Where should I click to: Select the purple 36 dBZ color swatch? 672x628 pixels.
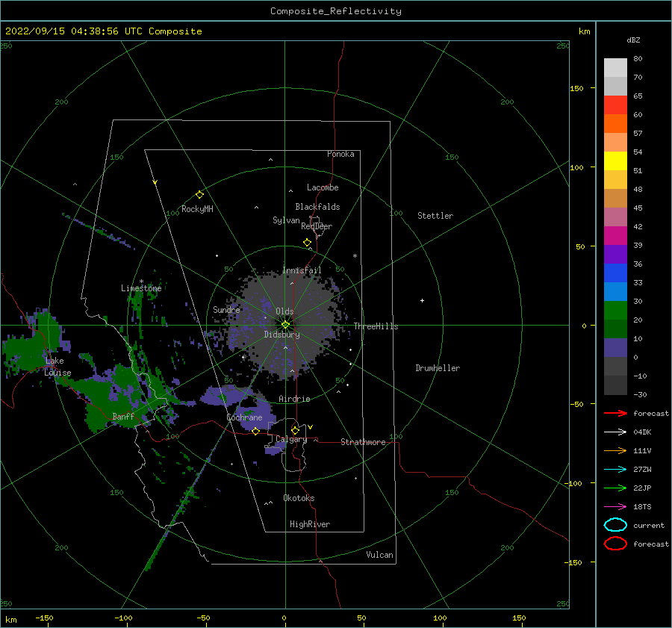(x=615, y=254)
